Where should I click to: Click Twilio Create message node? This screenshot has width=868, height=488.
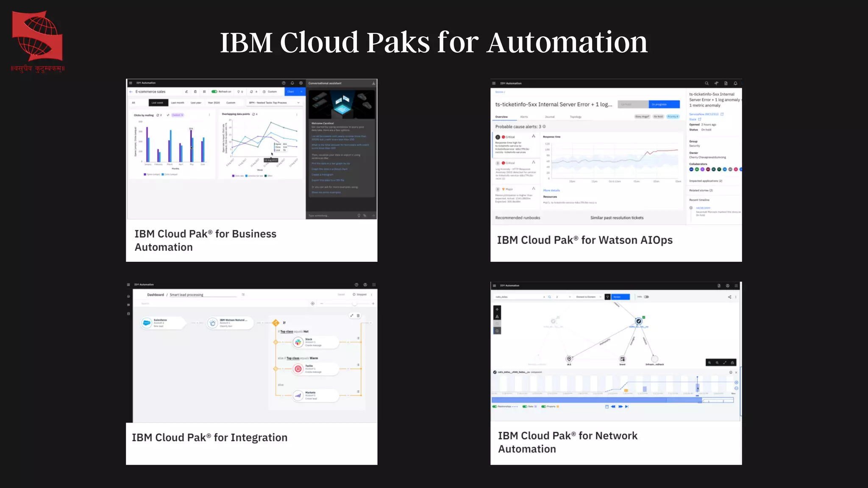pyautogui.click(x=316, y=369)
